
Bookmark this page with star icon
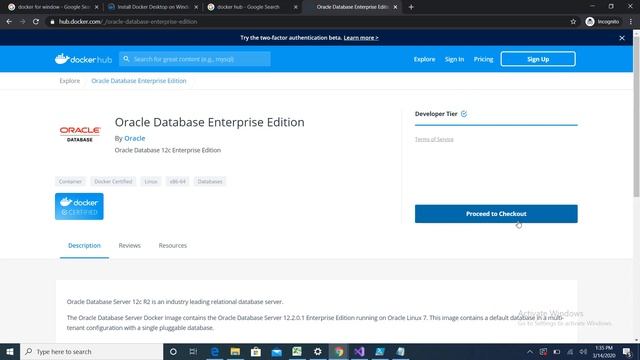[573, 22]
